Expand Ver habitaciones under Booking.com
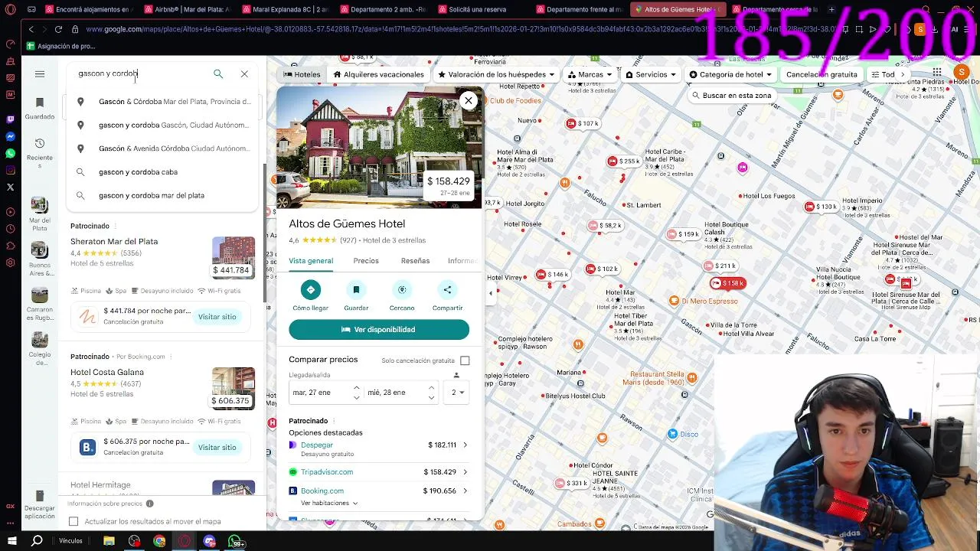980x551 pixels. (329, 504)
